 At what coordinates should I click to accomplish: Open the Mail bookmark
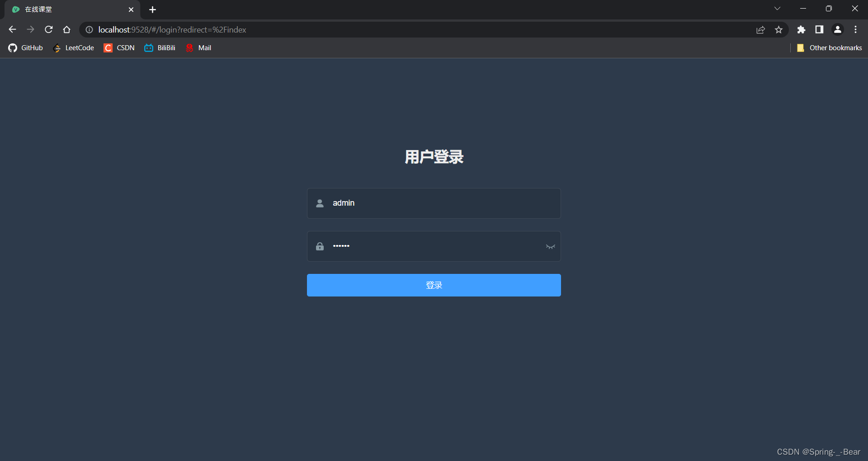coord(198,47)
